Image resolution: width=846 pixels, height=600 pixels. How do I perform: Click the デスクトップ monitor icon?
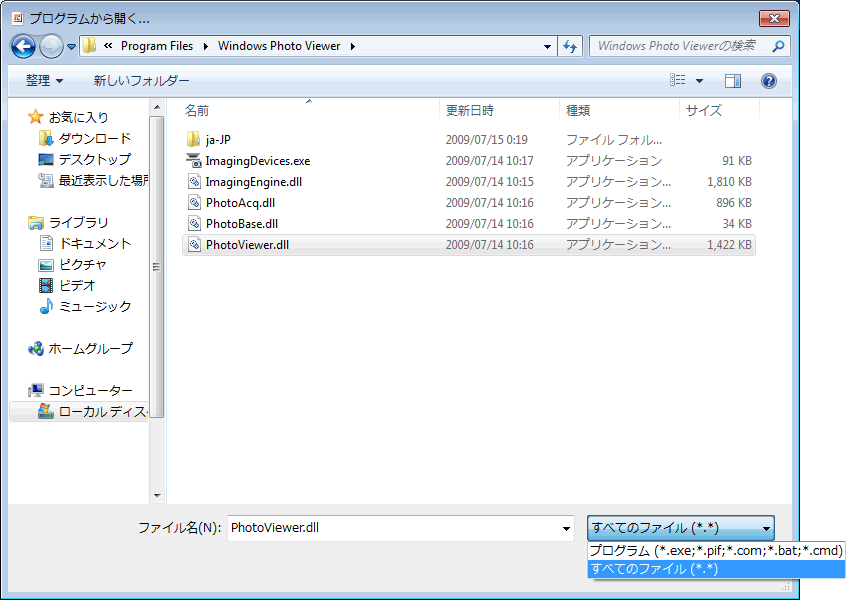tap(46, 159)
